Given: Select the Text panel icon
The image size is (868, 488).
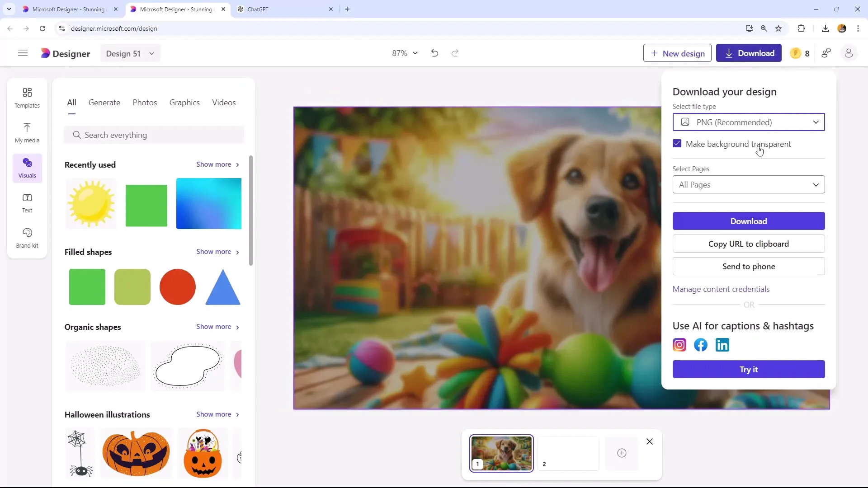Looking at the screenshot, I should coord(28,202).
